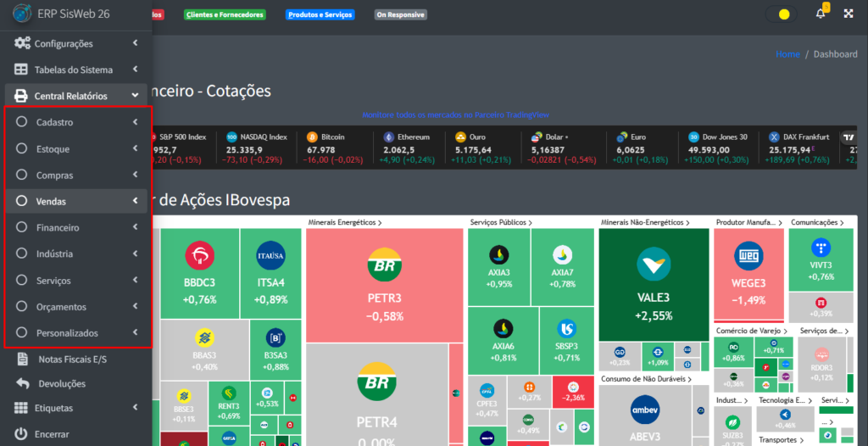Click the Central Relatórios printer icon

pyautogui.click(x=21, y=97)
